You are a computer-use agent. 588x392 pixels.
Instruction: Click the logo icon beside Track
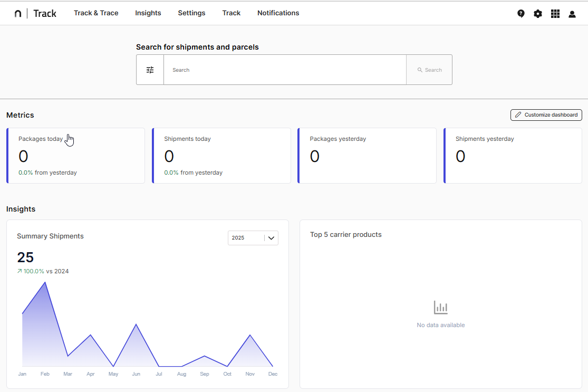click(18, 14)
